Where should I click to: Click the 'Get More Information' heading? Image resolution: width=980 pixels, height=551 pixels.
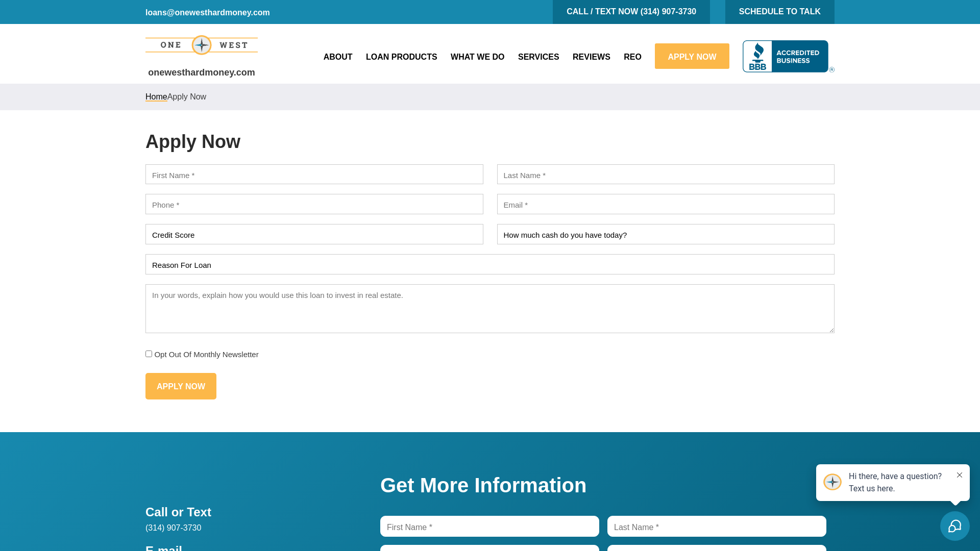(x=483, y=485)
